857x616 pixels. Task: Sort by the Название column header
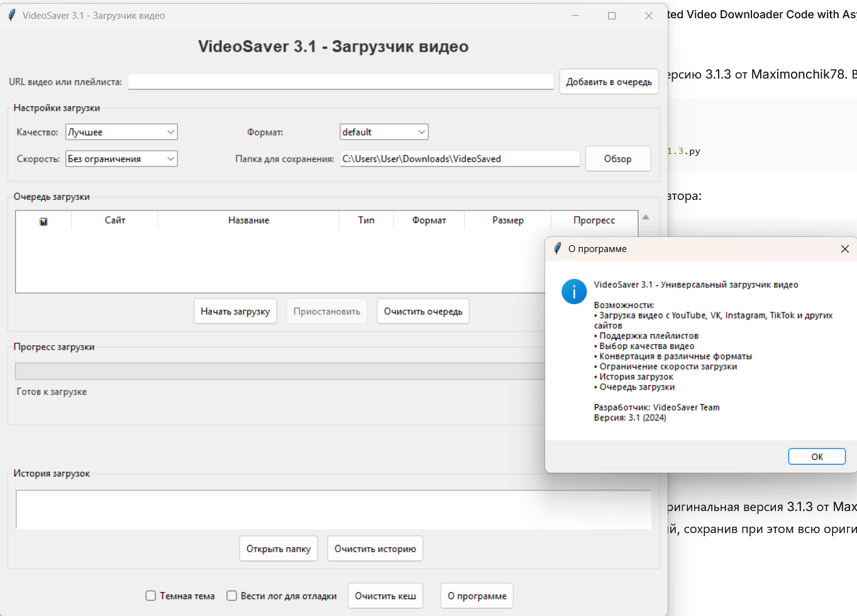(248, 221)
